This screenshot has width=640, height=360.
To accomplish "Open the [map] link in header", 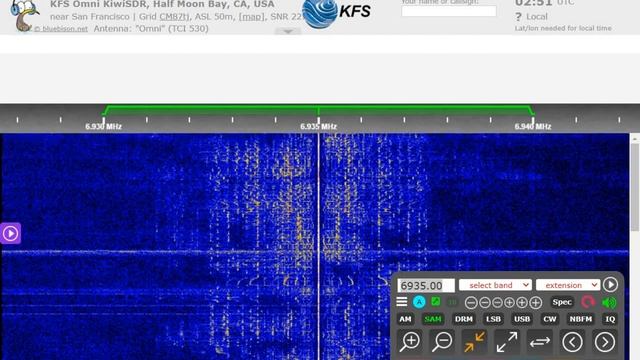I will (x=251, y=17).
